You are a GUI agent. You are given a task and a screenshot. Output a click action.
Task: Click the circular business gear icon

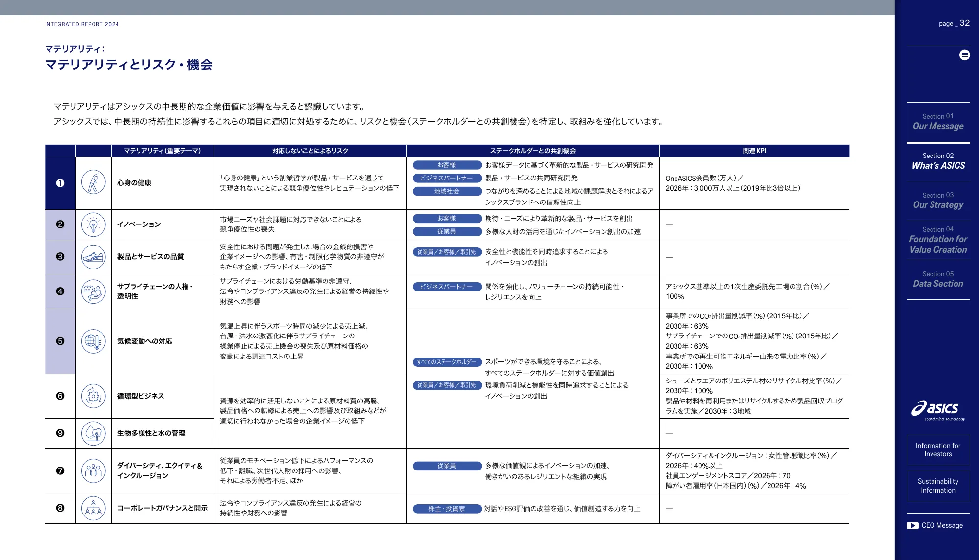click(93, 396)
